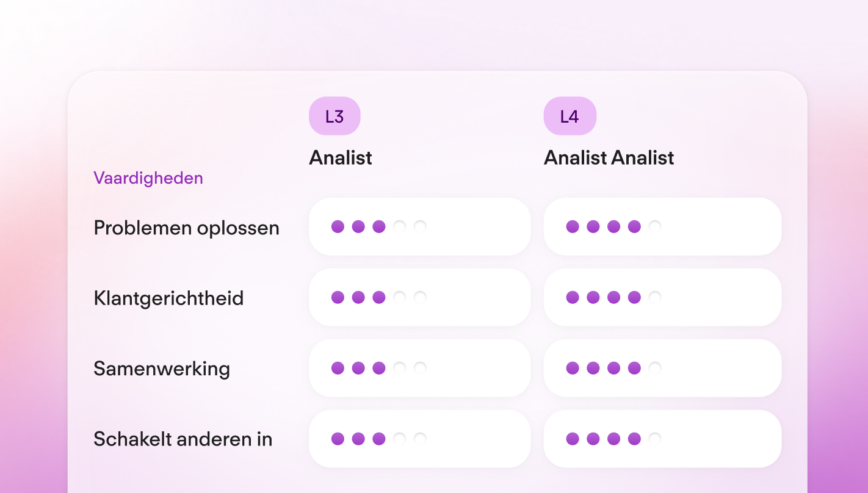Viewport: 868px width, 493px height.
Task: Click the Klantgerichtheid skill label
Action: click(168, 298)
